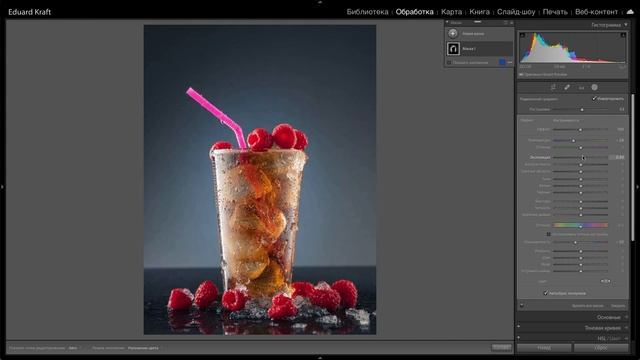Click the rainbow hue slider
Screen dimensions: 640x360
pyautogui.click(x=580, y=225)
